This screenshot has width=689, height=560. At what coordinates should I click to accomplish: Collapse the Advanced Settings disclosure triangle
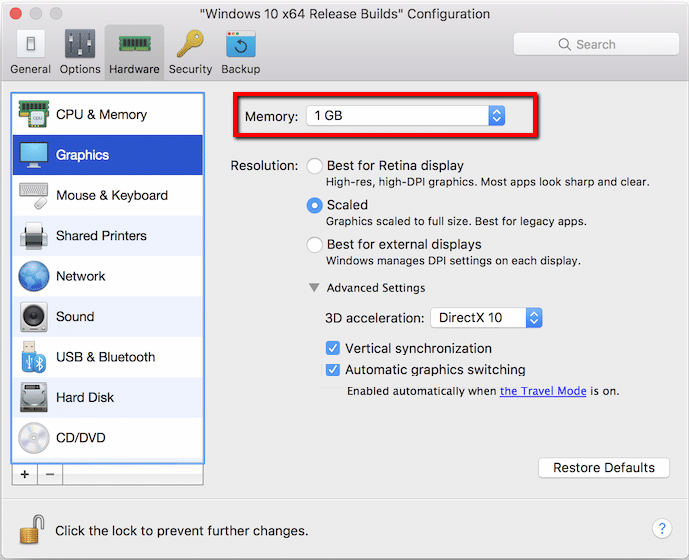tap(314, 288)
